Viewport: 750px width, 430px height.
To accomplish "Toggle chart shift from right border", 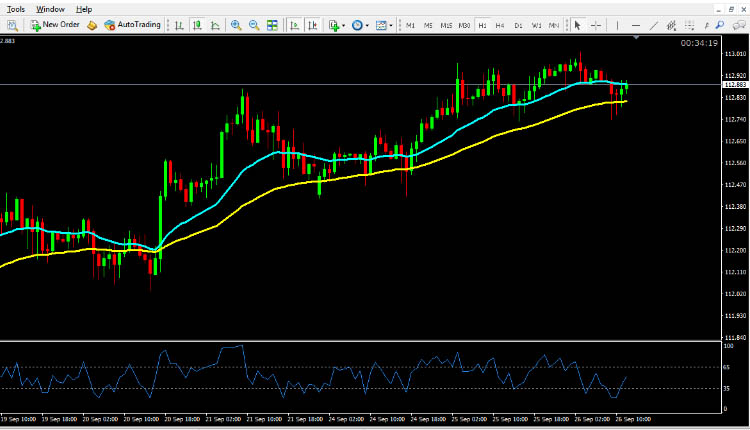I will click(x=313, y=25).
